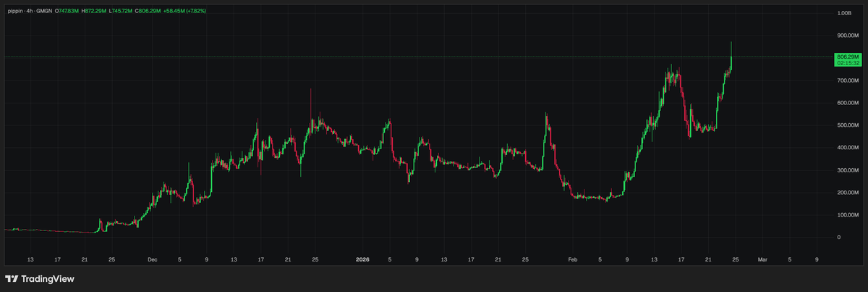Screen dimensions: 868x292
Task: Select the high value H872.29M
Action: pyautogui.click(x=95, y=12)
